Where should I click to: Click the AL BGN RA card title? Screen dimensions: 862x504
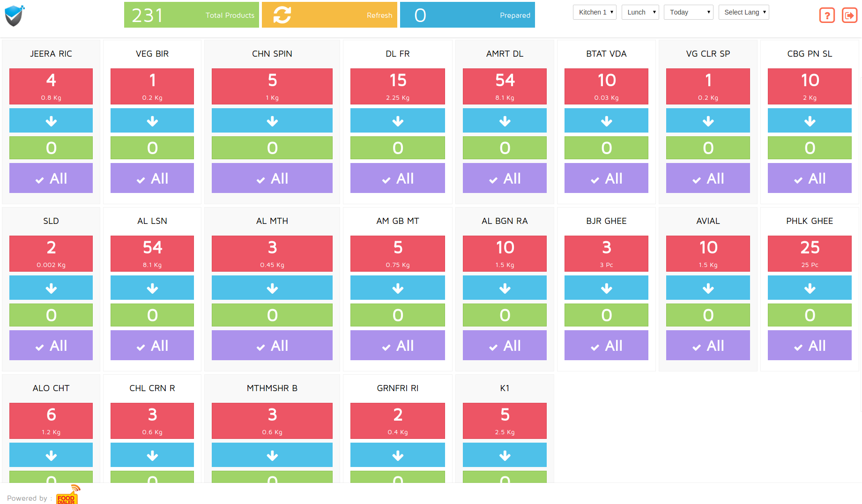505,221
